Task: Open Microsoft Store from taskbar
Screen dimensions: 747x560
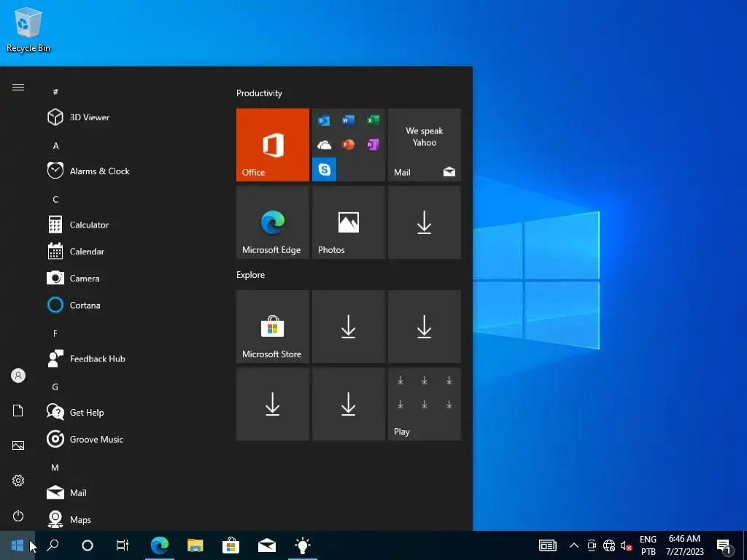Action: pyautogui.click(x=231, y=545)
